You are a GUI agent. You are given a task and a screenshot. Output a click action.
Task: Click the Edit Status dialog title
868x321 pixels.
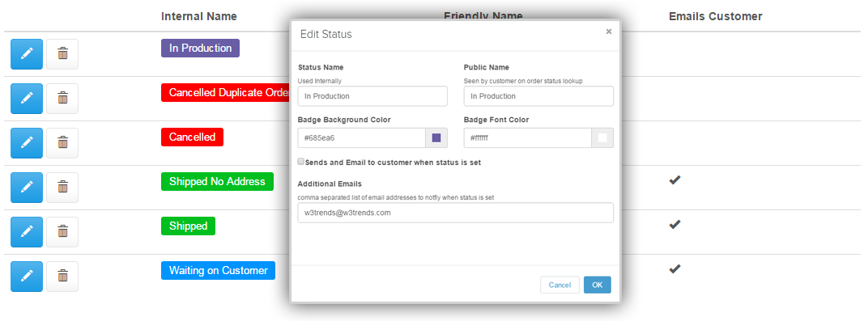point(326,34)
